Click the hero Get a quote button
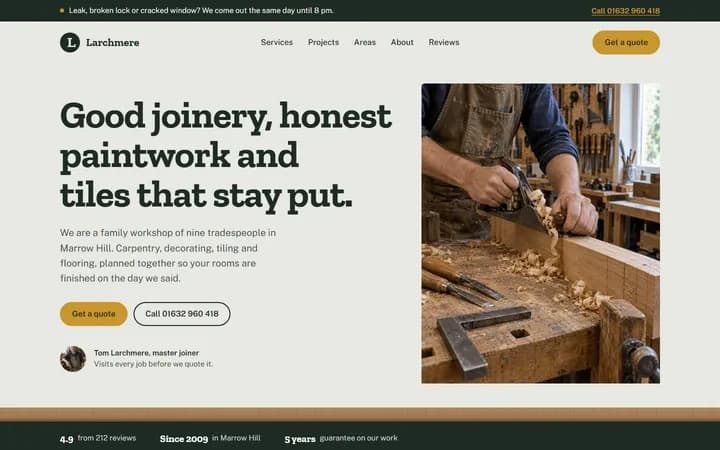720x450 pixels. [x=94, y=314]
